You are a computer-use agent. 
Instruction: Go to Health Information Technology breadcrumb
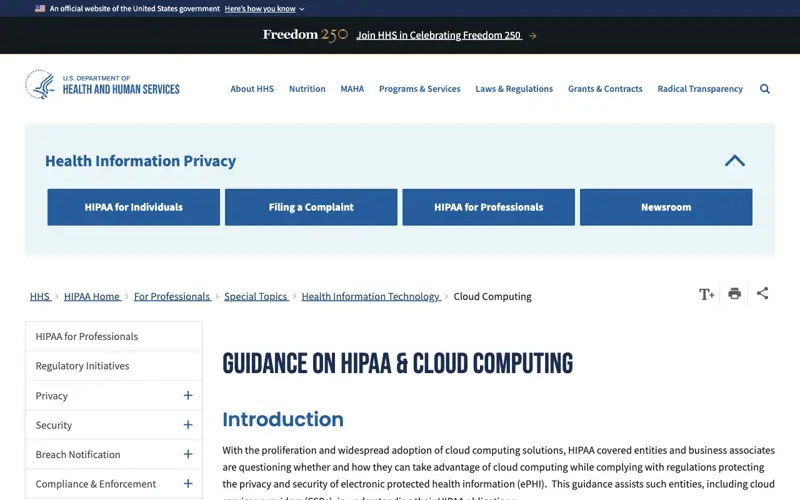[x=371, y=296]
